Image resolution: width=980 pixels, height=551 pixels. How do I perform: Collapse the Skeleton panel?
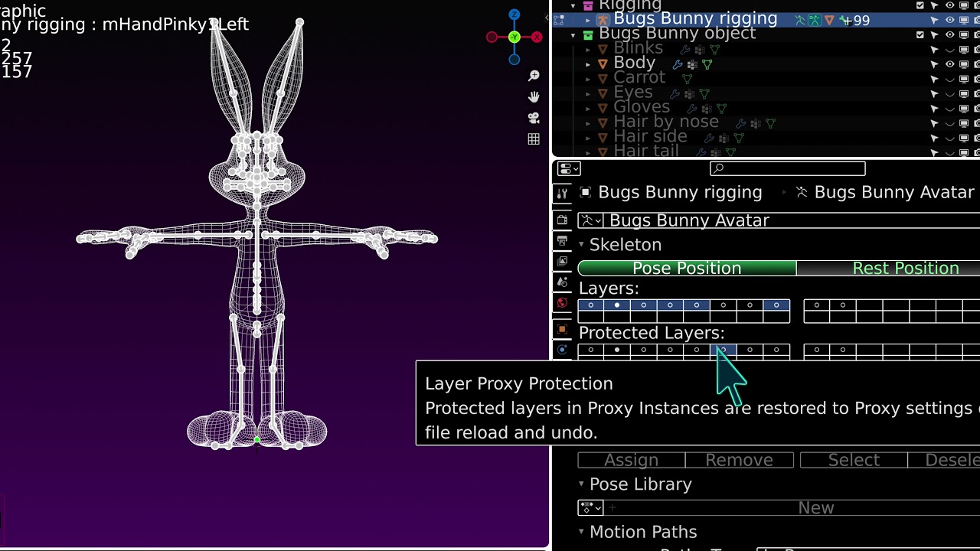click(582, 245)
